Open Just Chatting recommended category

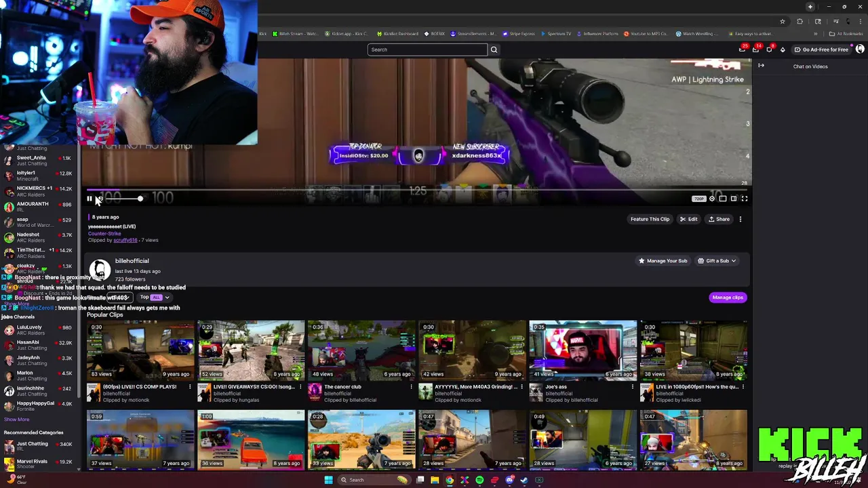pos(39,447)
